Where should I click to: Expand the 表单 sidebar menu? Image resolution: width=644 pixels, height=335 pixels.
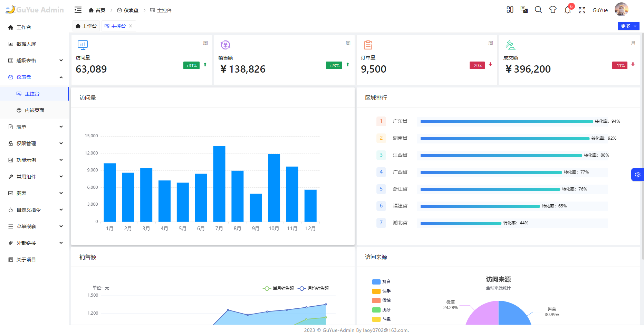(35, 127)
